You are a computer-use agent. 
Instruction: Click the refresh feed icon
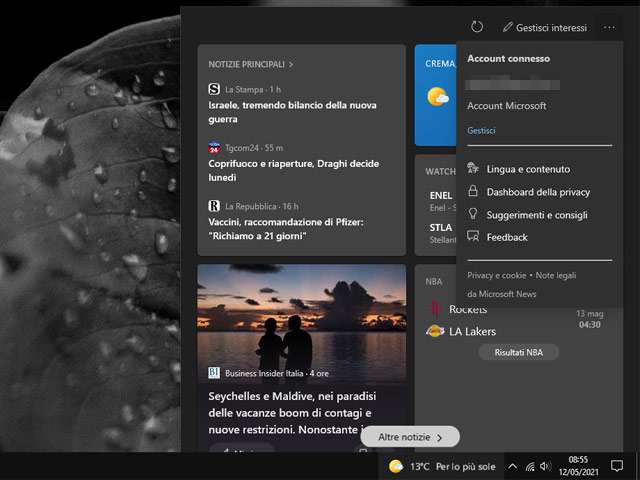[477, 28]
